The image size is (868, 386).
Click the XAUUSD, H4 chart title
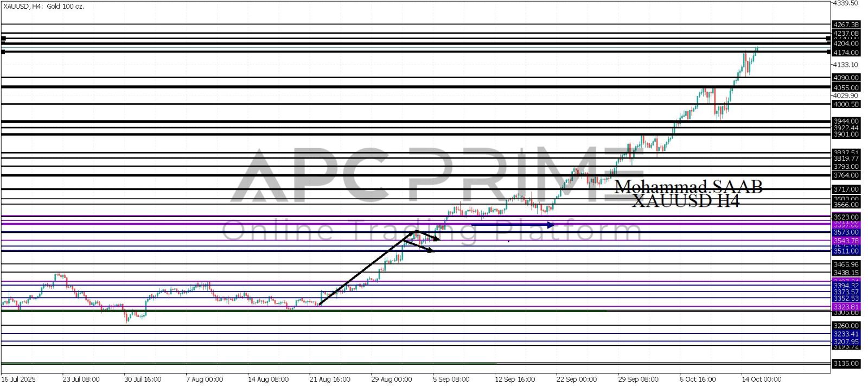tap(43, 7)
